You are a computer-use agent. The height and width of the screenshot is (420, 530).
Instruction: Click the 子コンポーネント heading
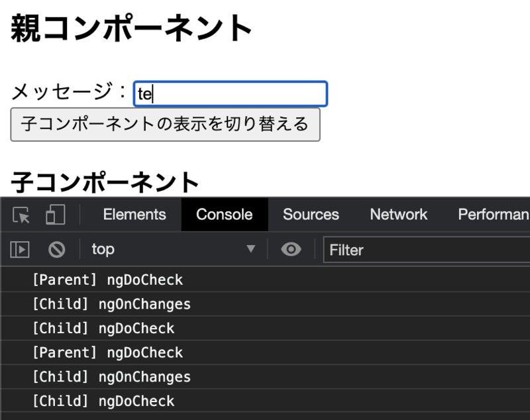(105, 182)
